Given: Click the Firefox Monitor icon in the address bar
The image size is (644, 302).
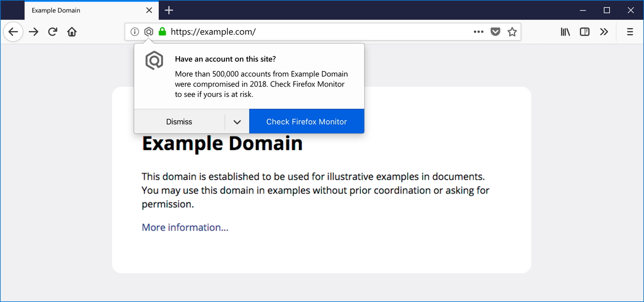Looking at the screenshot, I should point(148,31).
